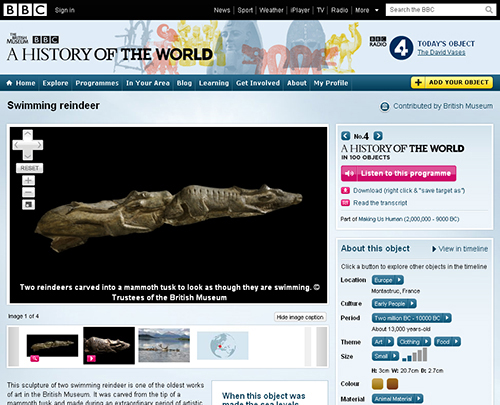Screen dimensions: 500x405
Task: Click the Home house icon
Action: [x=9, y=83]
